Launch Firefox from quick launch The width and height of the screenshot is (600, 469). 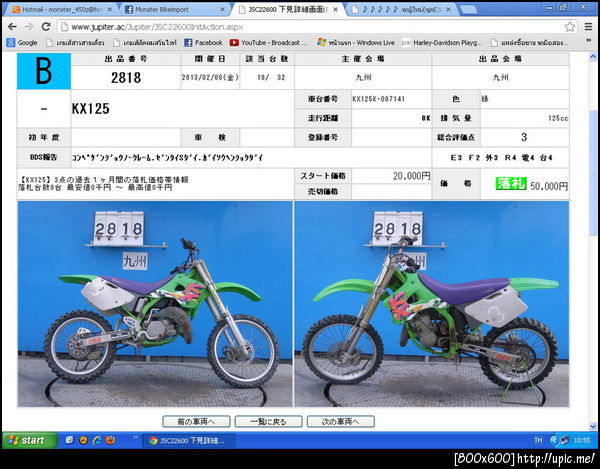coord(110,440)
